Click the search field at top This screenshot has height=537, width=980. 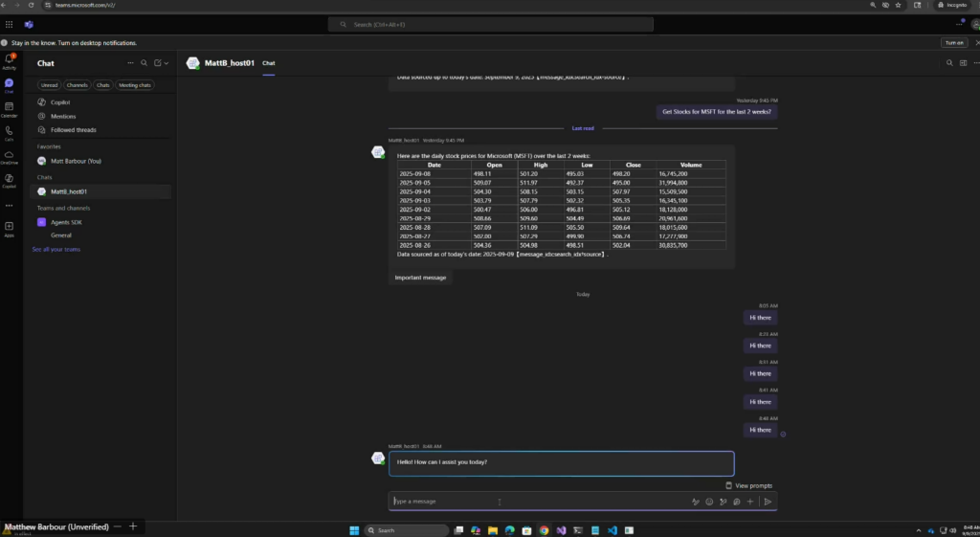[x=491, y=24]
